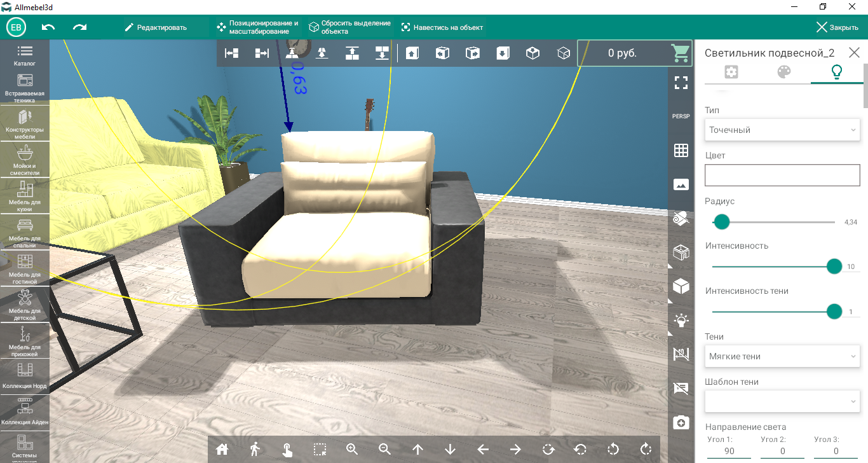Click the EB user avatar
868x463 pixels.
16,27
